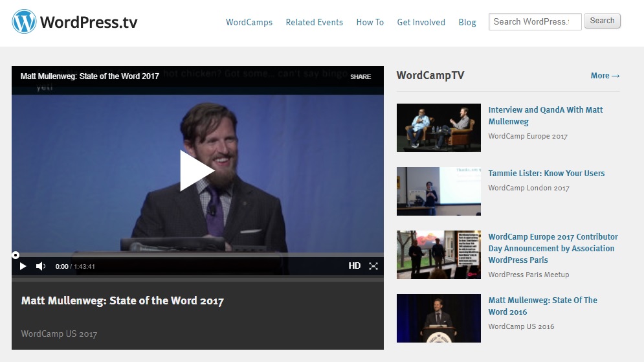Open the WordCamp US 2017 event link
Image resolution: width=644 pixels, height=362 pixels.
pos(59,334)
